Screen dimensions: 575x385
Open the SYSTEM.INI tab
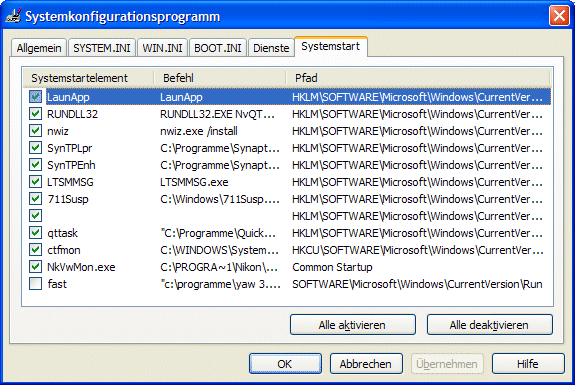click(102, 48)
